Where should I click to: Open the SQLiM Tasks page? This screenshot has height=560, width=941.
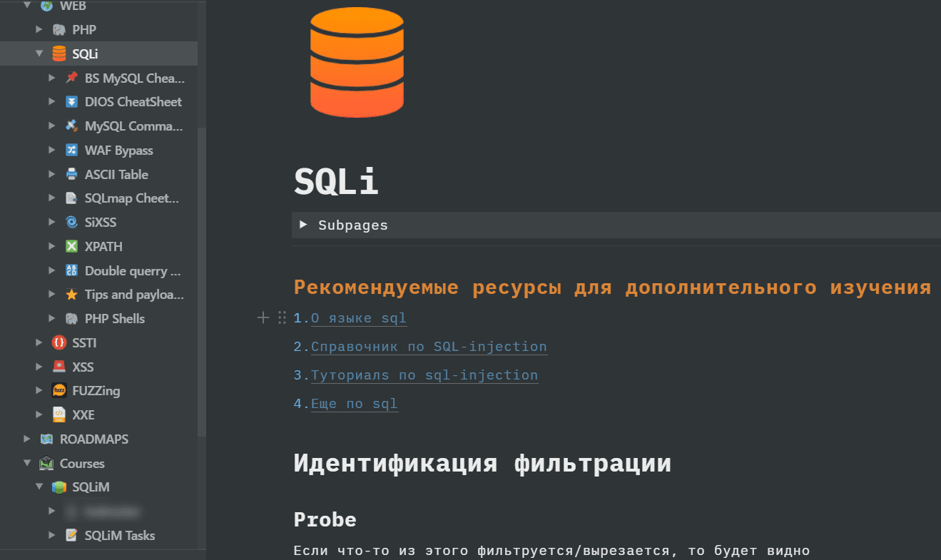click(x=120, y=536)
